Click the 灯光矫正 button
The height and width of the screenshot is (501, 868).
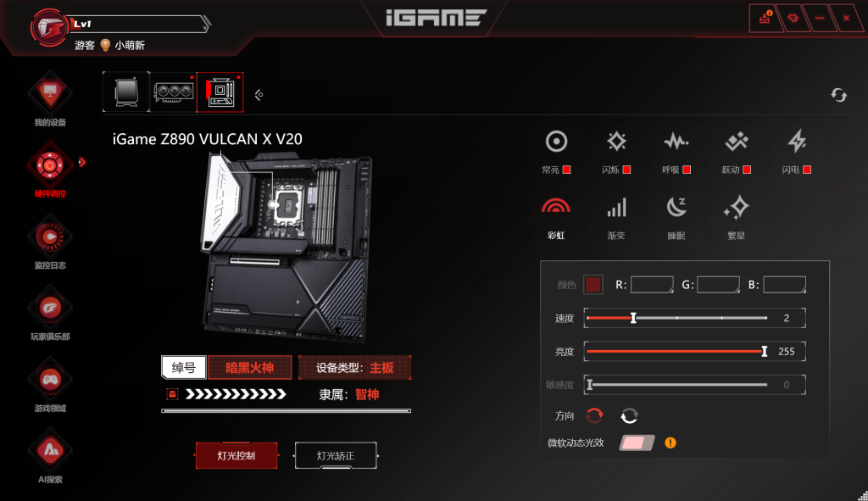[x=336, y=455]
